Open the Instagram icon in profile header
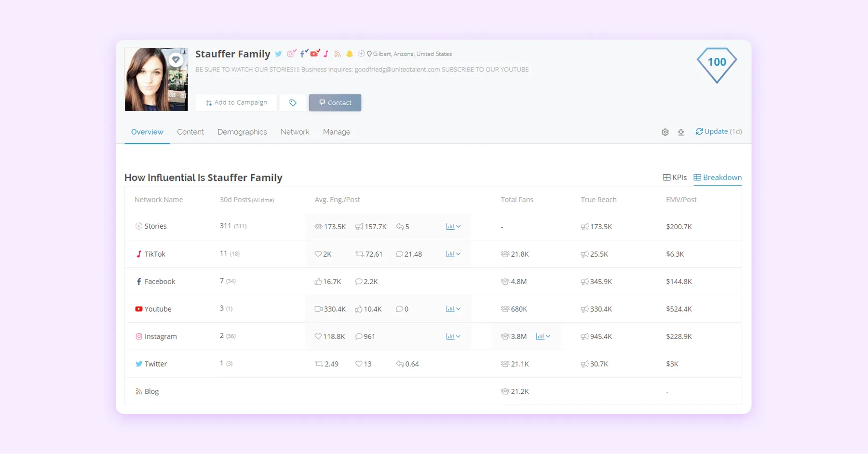Screen dimensions: 868x454 (291, 54)
